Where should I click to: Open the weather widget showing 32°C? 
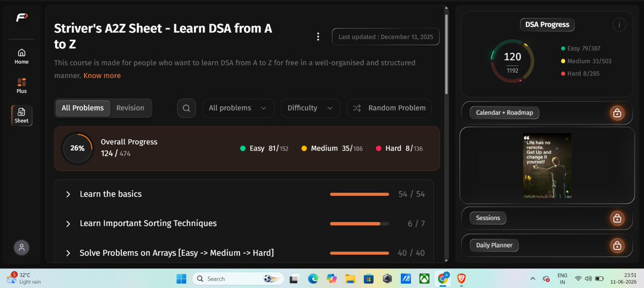[x=23, y=278]
